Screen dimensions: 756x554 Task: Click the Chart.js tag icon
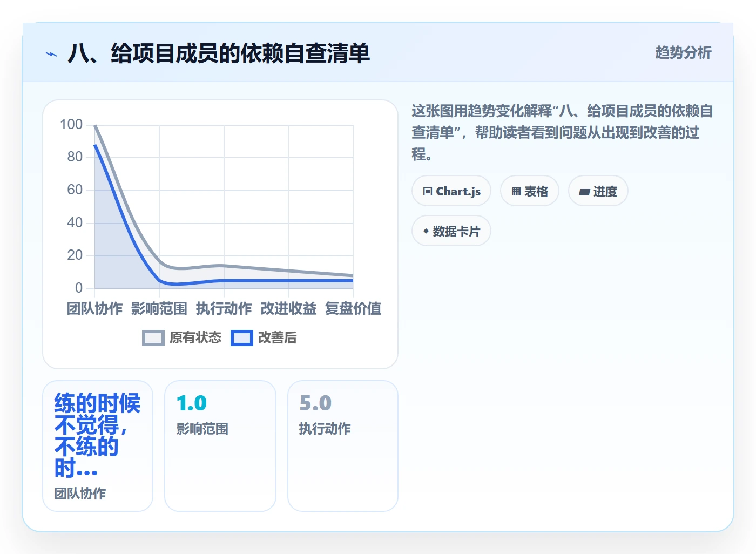point(428,192)
